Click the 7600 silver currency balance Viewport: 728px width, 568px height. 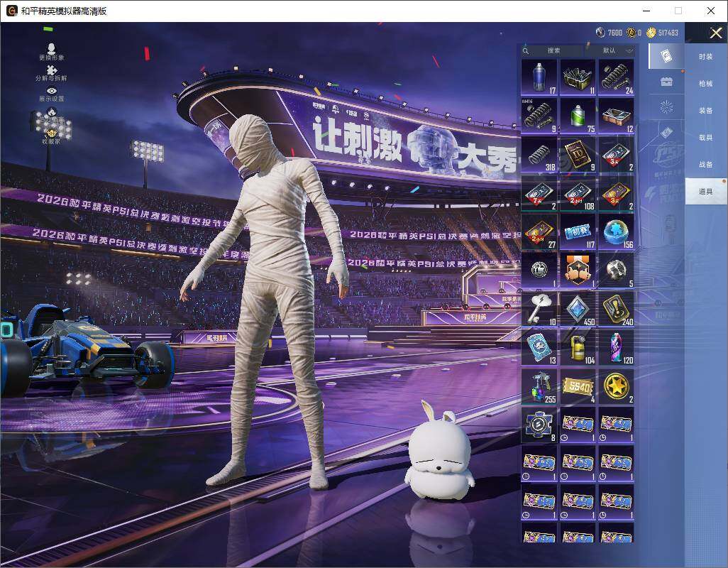609,33
